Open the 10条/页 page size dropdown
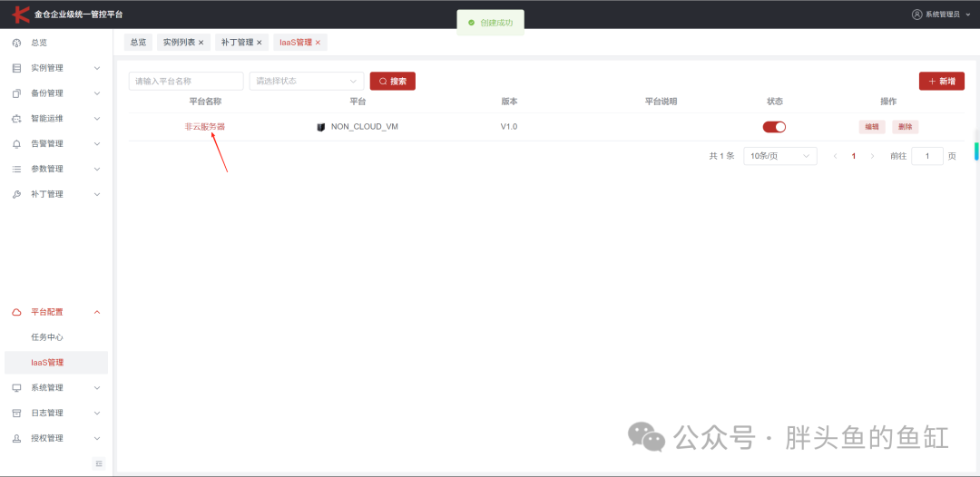Viewport: 980px width, 477px height. (x=780, y=156)
